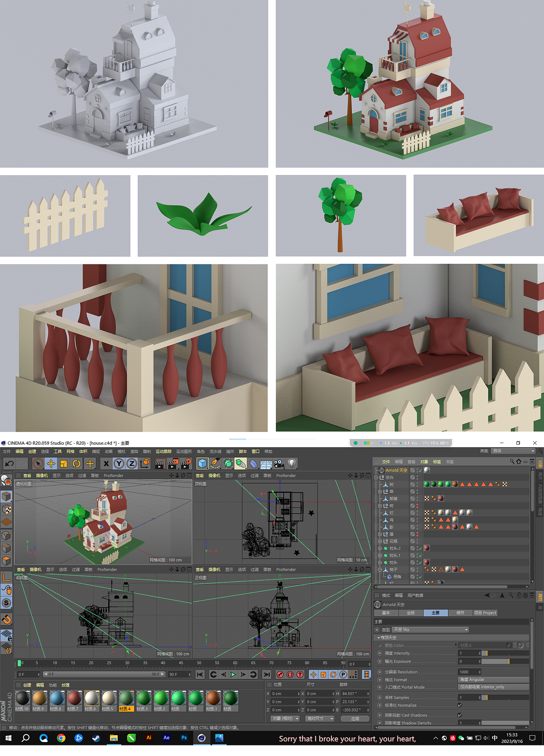Switch to the 项目 Project tab
The height and width of the screenshot is (756, 544).
[x=485, y=613]
